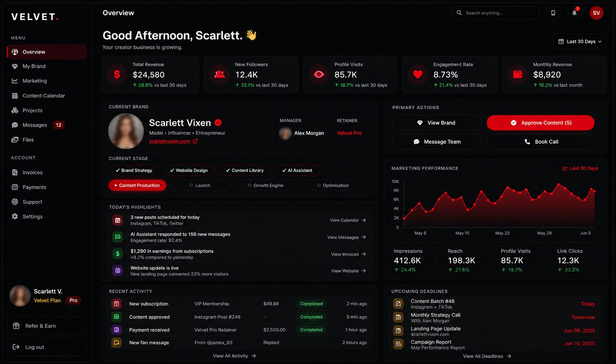This screenshot has height=364, width=616.
Task: Open Content Calendar menu item
Action: click(47, 96)
